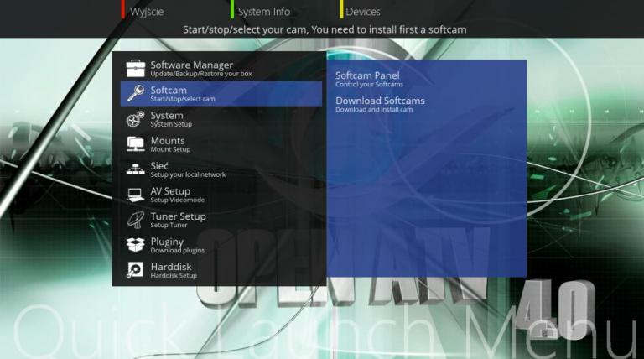Open the Mounts menu entry

(221, 144)
